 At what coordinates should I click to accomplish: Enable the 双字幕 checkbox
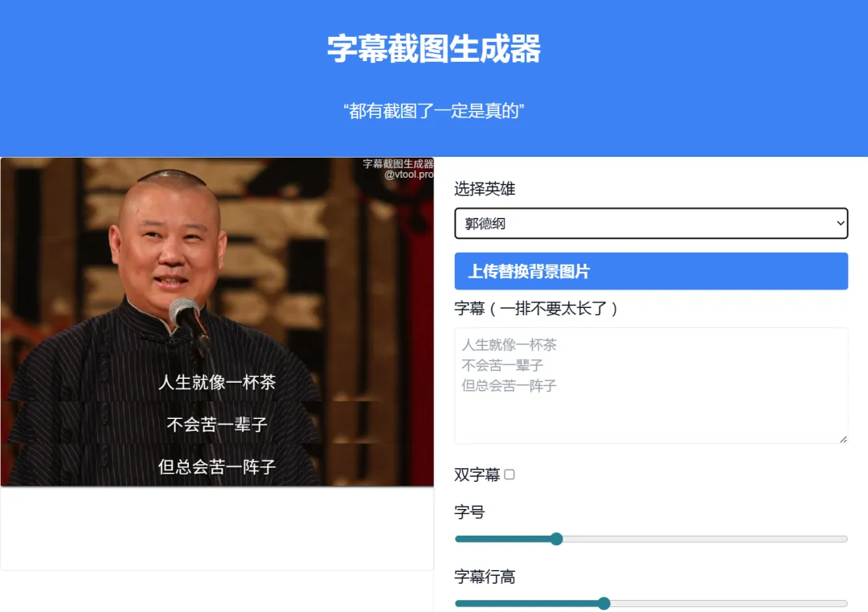pos(510,474)
